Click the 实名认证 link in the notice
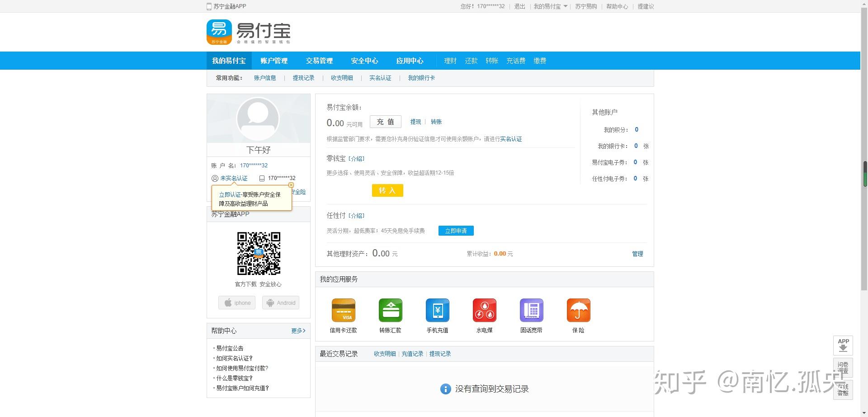The height and width of the screenshot is (417, 868). pyautogui.click(x=511, y=139)
